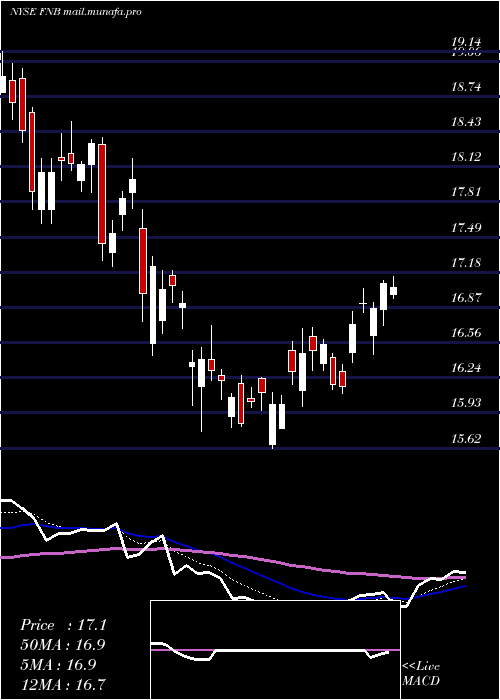This screenshot has height=700, width=500.
Task: Select the 17.81 price axis label
Action: (x=466, y=192)
